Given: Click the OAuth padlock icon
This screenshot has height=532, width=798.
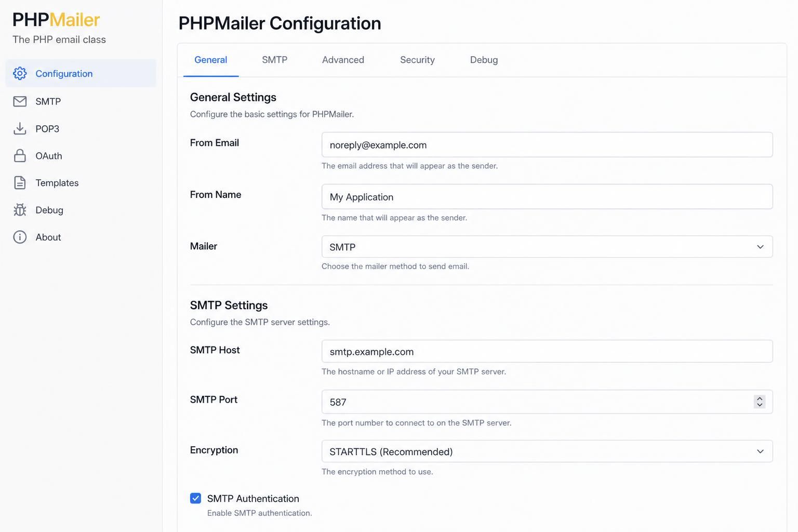Looking at the screenshot, I should pos(20,155).
